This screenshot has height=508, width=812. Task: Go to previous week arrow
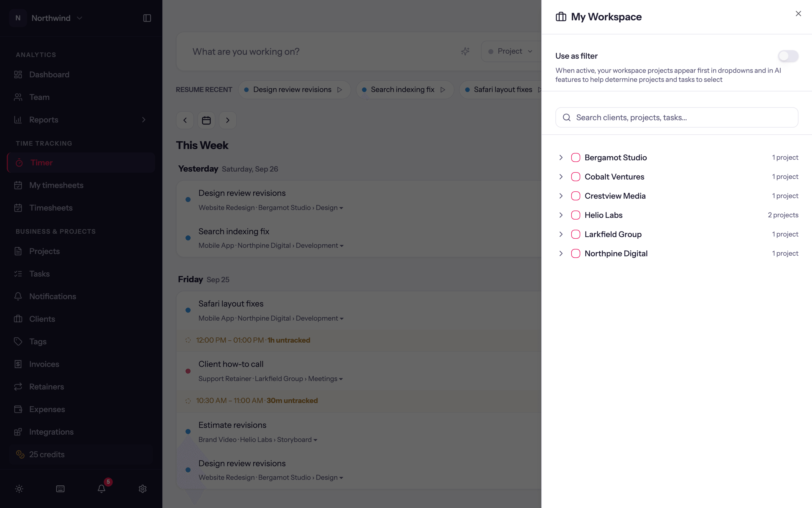185,120
